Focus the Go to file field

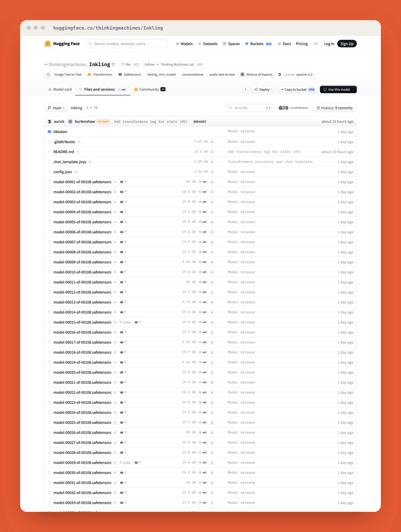pyautogui.click(x=250, y=108)
